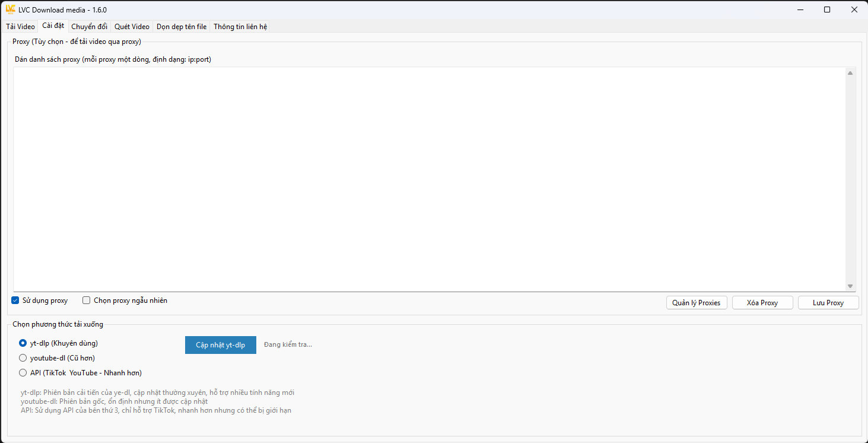868x443 pixels.
Task: Go to the Quét Video tab
Action: pos(132,27)
